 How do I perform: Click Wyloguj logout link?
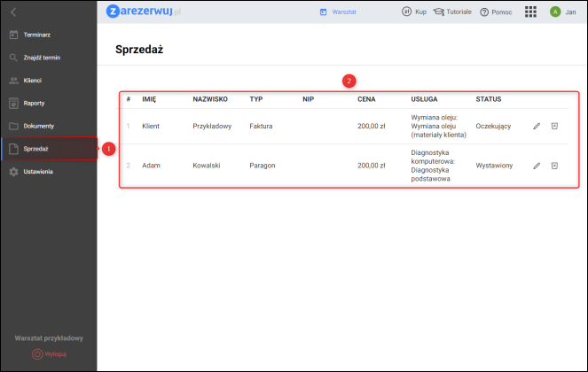[49, 354]
